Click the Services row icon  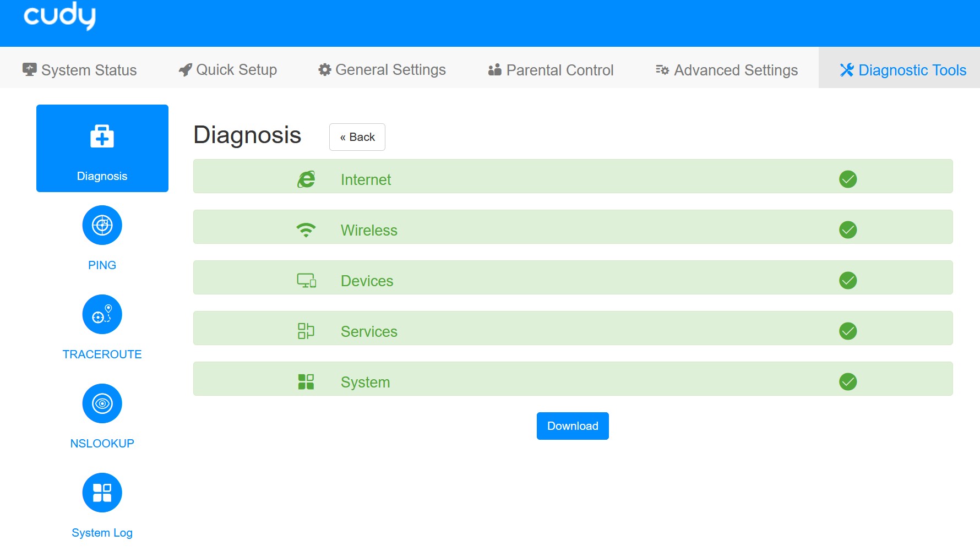tap(306, 331)
